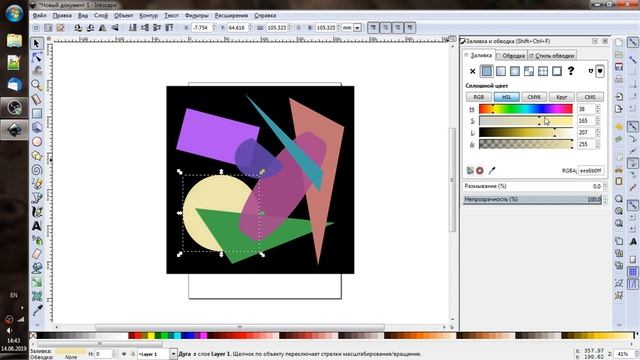Select the 3D box tool
Screen dimensions: 640x360
pyautogui.click(x=37, y=127)
